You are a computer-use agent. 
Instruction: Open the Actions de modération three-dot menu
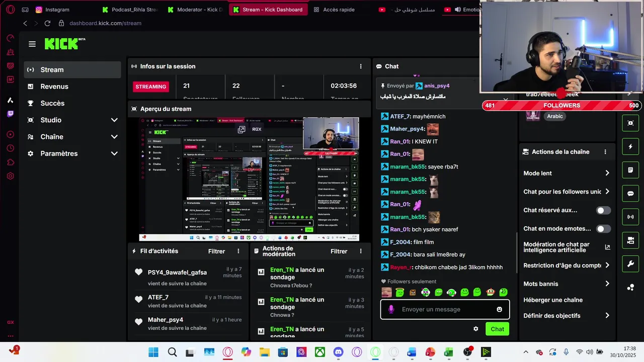(x=360, y=251)
